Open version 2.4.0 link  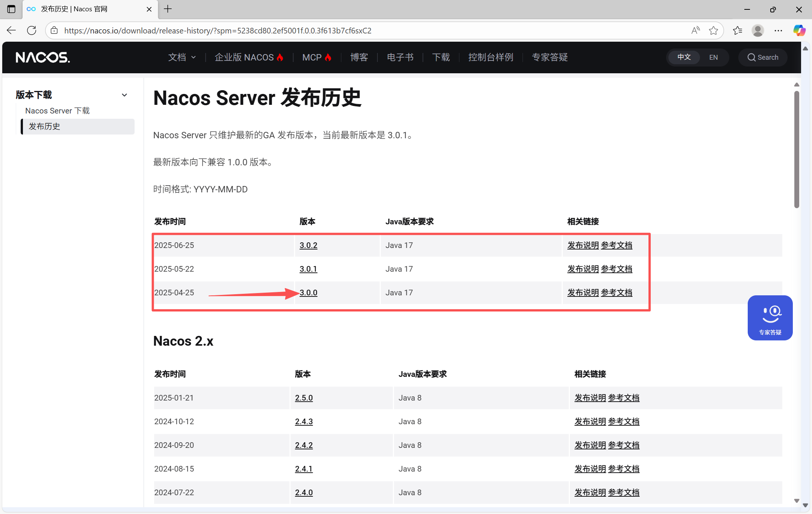304,493
